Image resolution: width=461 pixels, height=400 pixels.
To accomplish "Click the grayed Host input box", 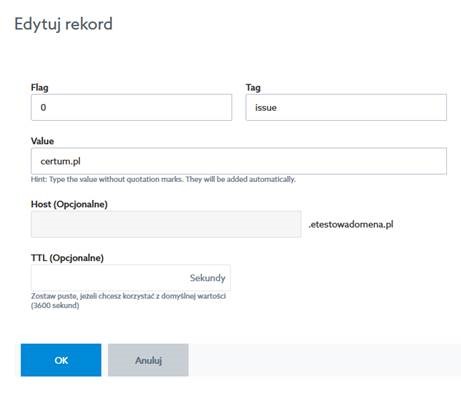I will (x=166, y=224).
